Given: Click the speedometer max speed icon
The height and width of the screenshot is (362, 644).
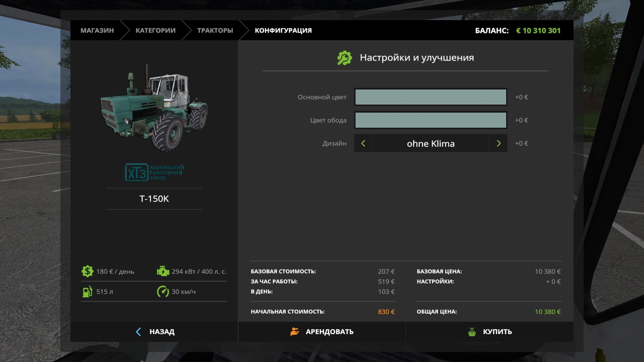Looking at the screenshot, I should 163,292.
